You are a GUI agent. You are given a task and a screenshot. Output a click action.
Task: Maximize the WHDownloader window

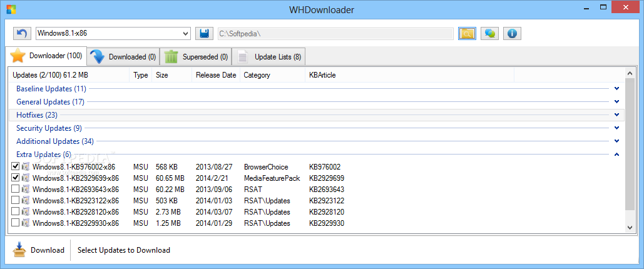point(603,7)
